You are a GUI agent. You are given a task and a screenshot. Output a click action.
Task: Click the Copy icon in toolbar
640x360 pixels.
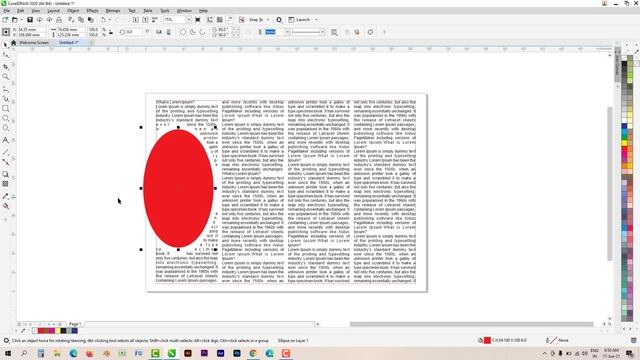click(x=81, y=20)
